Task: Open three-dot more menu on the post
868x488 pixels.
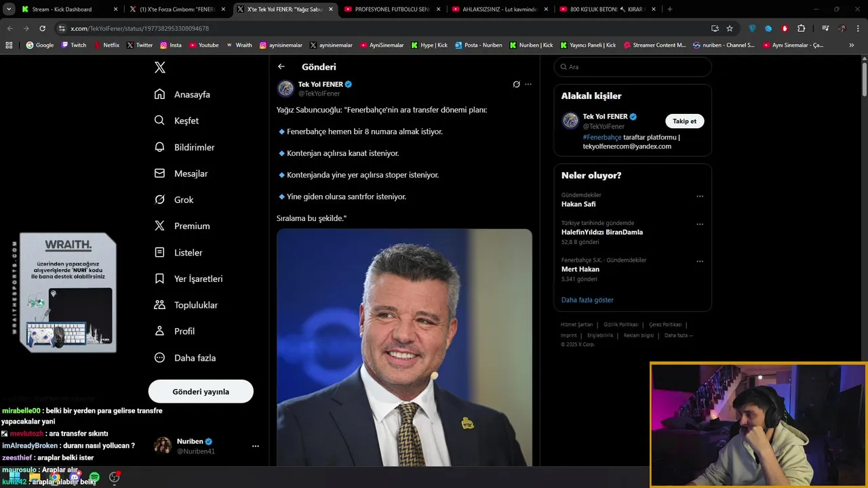Action: (x=528, y=85)
